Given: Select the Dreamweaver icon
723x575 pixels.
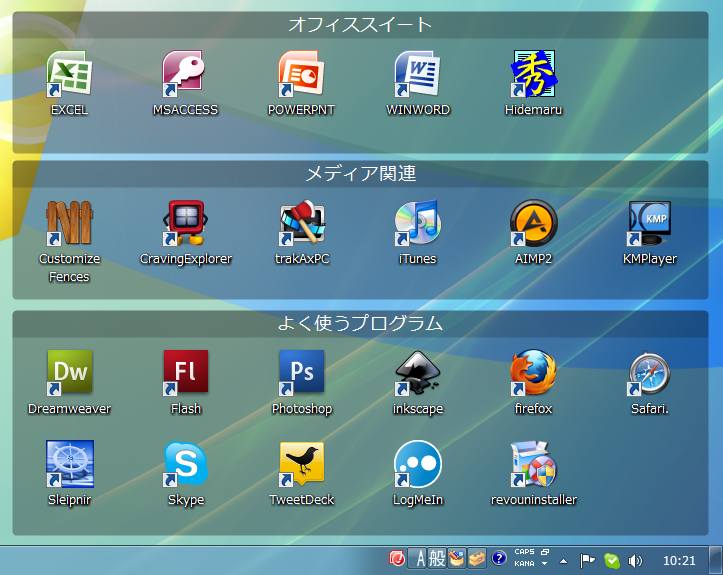Looking at the screenshot, I should click(x=69, y=373).
